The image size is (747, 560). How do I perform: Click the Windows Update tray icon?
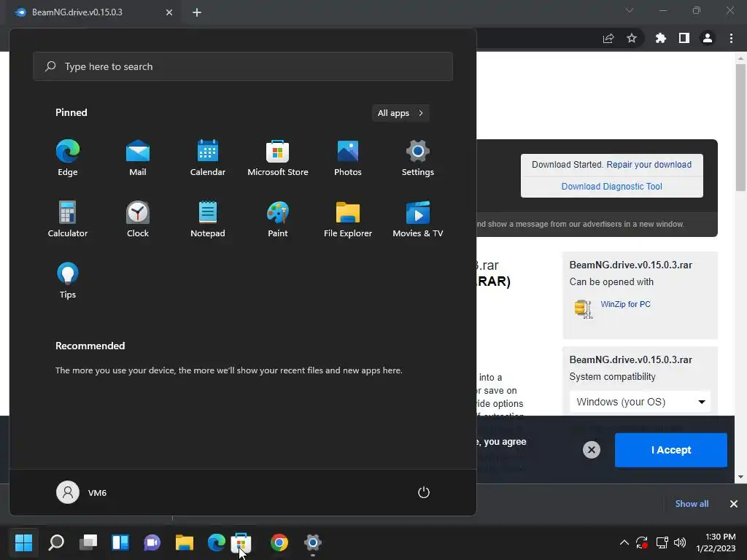point(642,542)
